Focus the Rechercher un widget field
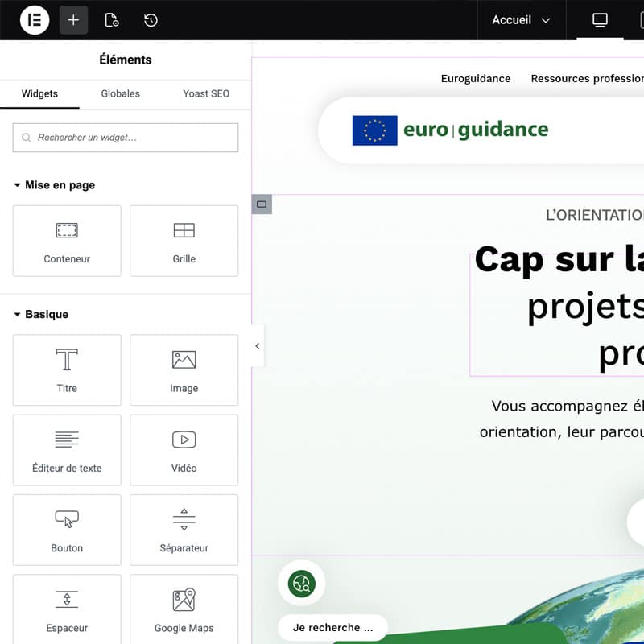Screen dimensions: 644x644 [126, 138]
